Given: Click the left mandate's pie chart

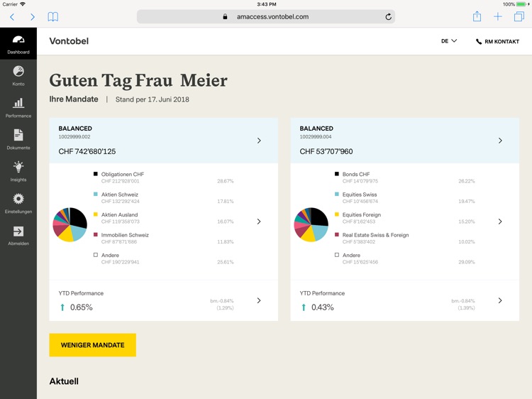Looking at the screenshot, I should point(70,225).
